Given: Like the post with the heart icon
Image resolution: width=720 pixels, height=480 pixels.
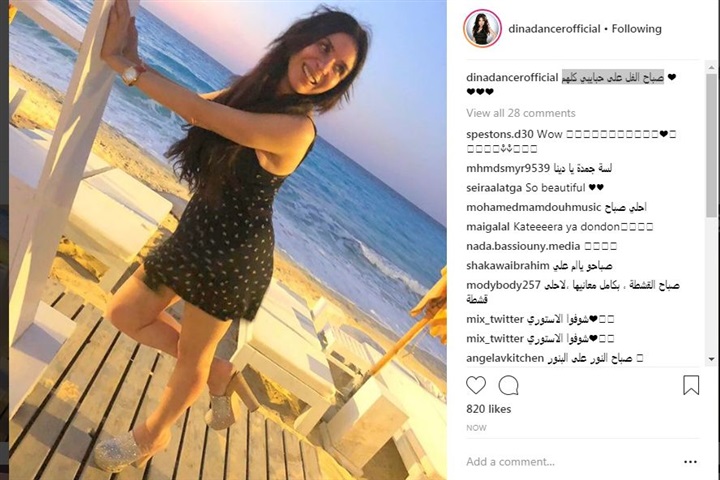Looking at the screenshot, I should (x=476, y=385).
